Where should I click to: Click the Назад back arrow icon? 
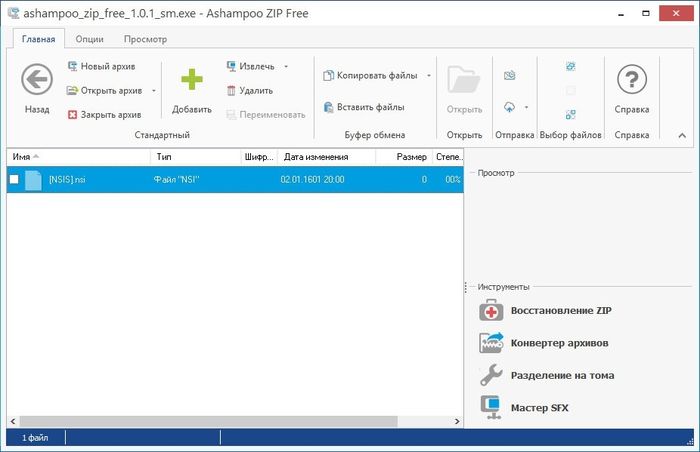(37, 80)
